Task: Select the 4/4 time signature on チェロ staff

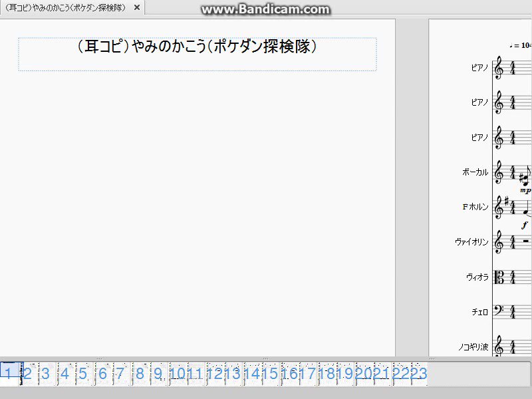Action: pyautogui.click(x=513, y=312)
